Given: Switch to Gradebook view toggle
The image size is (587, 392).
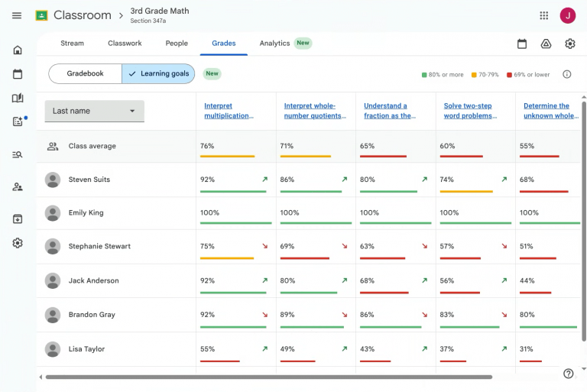Looking at the screenshot, I should click(x=86, y=73).
